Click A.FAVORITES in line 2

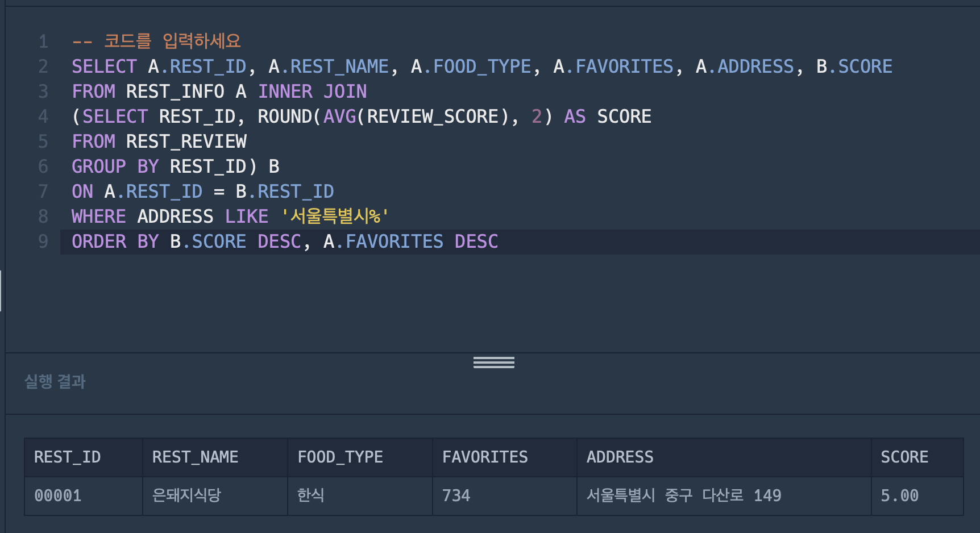(x=613, y=66)
